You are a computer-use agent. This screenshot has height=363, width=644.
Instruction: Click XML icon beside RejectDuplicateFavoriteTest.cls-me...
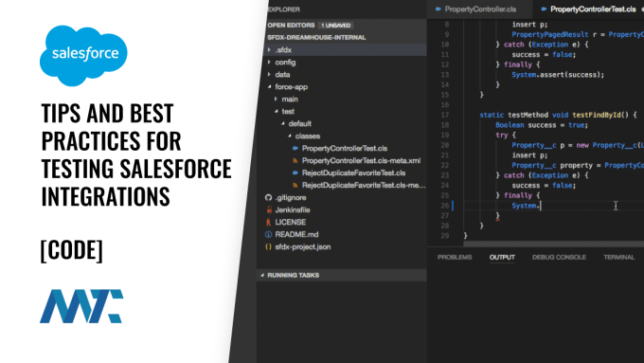(x=295, y=186)
